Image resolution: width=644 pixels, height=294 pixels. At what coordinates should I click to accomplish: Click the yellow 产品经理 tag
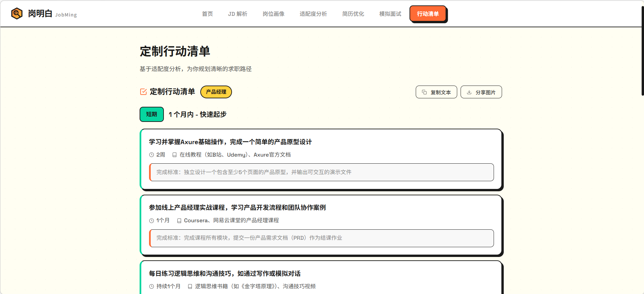[x=216, y=92]
